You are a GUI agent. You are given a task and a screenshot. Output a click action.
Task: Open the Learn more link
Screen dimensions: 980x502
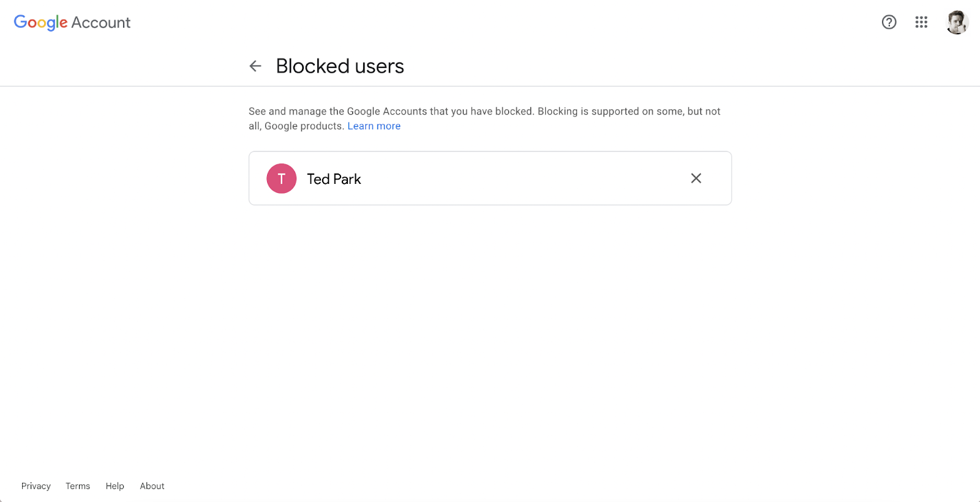pos(374,126)
